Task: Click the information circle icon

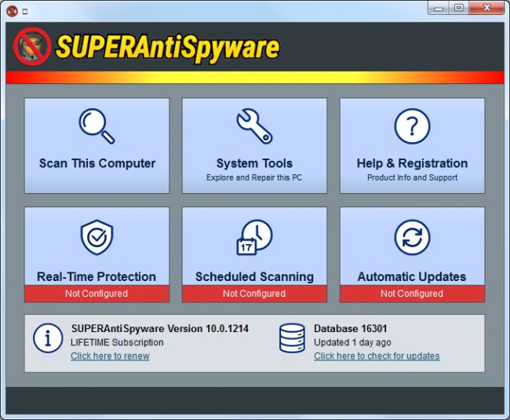Action: tap(48, 338)
